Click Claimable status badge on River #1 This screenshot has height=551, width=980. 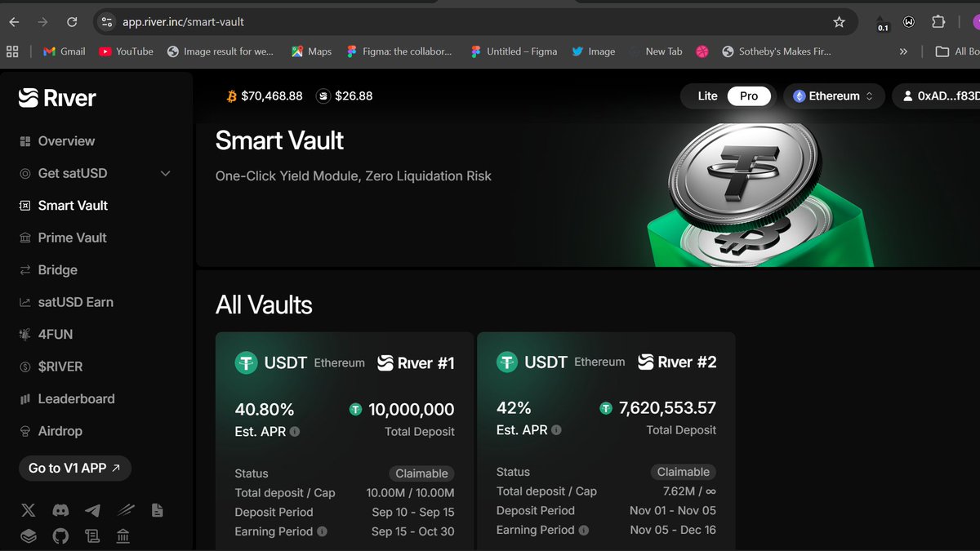[421, 473]
